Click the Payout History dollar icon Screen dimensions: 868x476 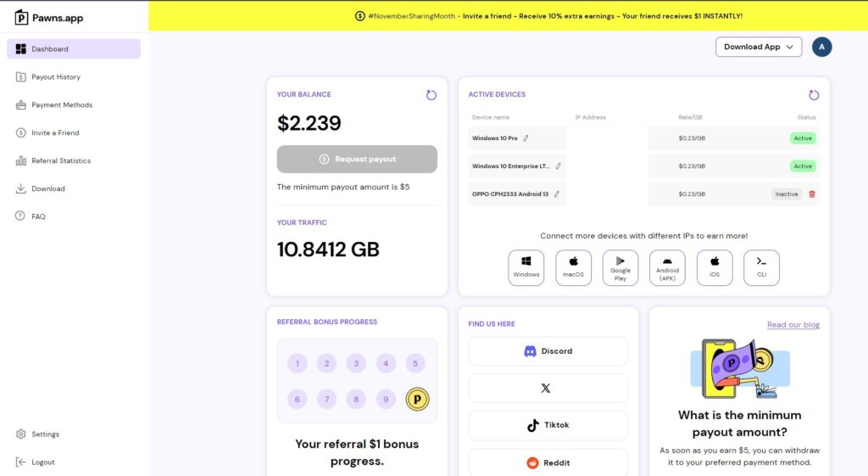[x=20, y=77]
